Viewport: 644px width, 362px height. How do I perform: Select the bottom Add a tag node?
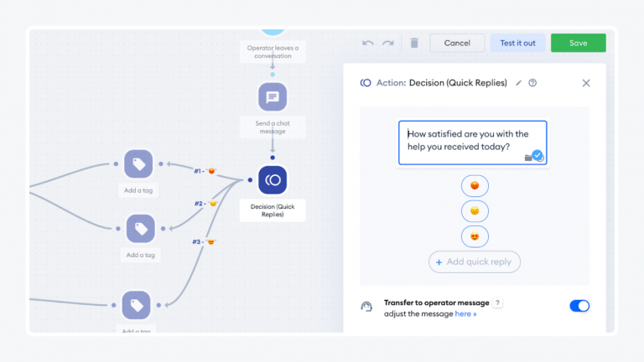pyautogui.click(x=137, y=305)
